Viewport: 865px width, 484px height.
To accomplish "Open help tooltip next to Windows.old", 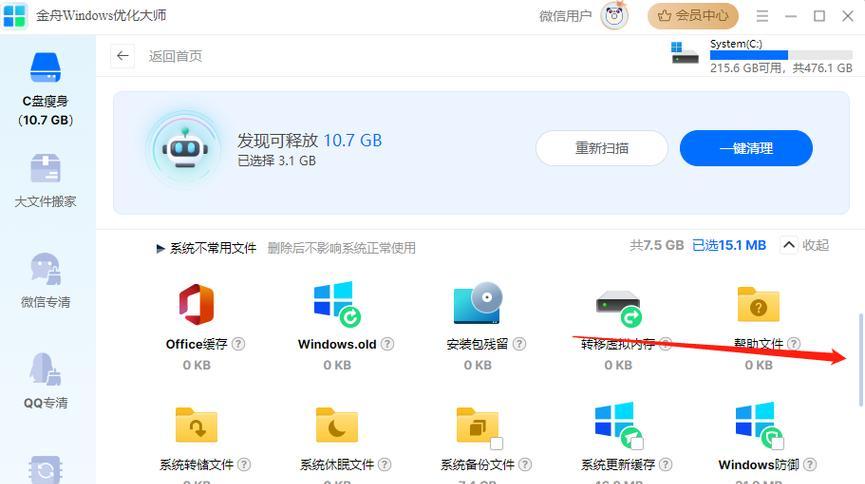I will click(388, 344).
